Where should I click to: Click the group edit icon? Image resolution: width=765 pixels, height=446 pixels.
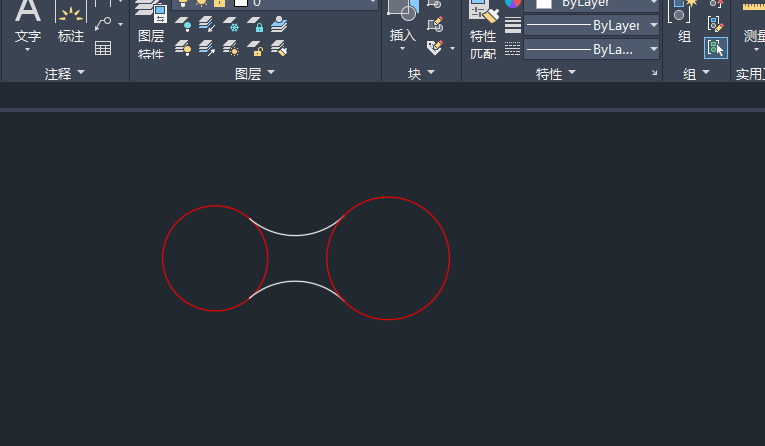[716, 23]
